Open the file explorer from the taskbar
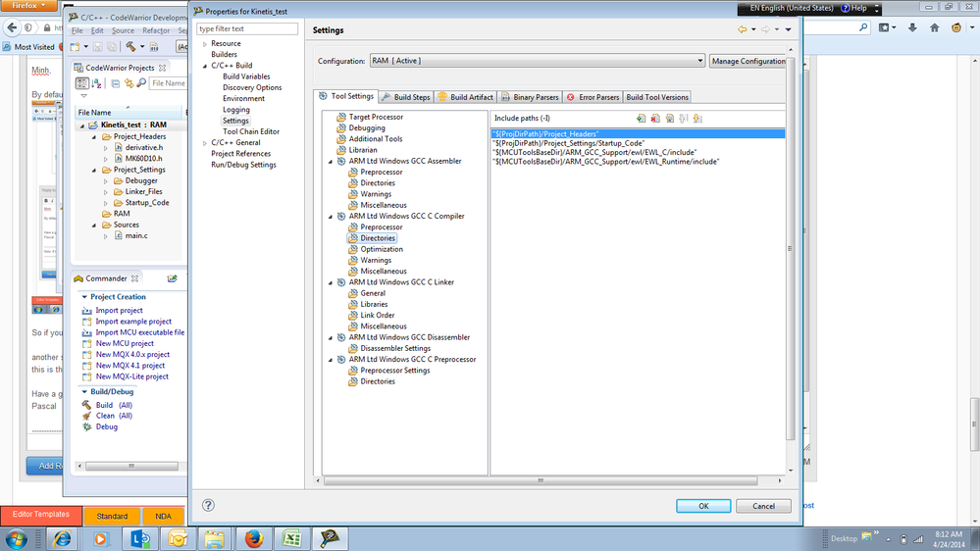The image size is (980, 551). (215, 538)
